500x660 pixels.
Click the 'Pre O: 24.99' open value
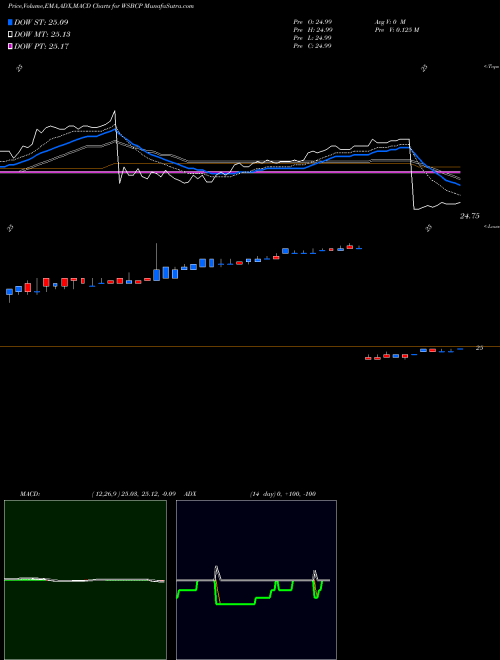(x=312, y=21)
